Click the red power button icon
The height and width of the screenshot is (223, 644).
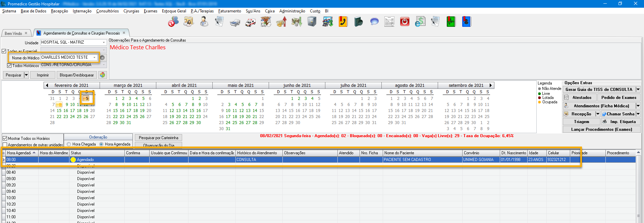coord(405,22)
